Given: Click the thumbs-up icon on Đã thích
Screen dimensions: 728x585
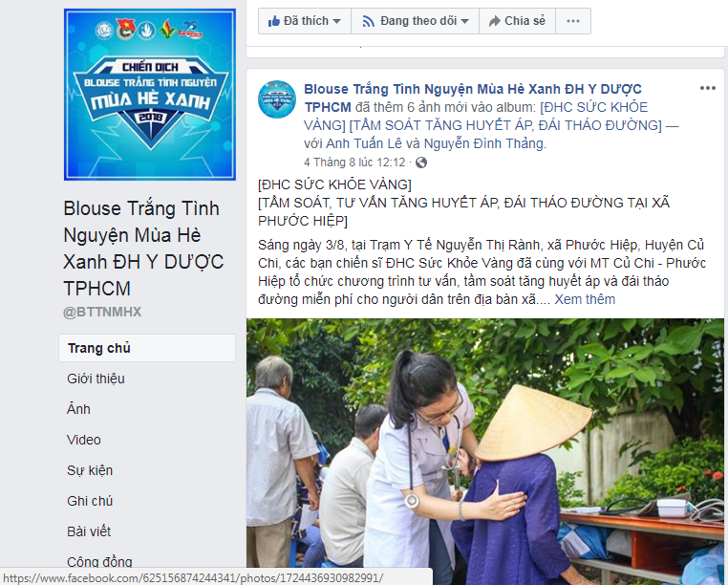Looking at the screenshot, I should coord(274,21).
